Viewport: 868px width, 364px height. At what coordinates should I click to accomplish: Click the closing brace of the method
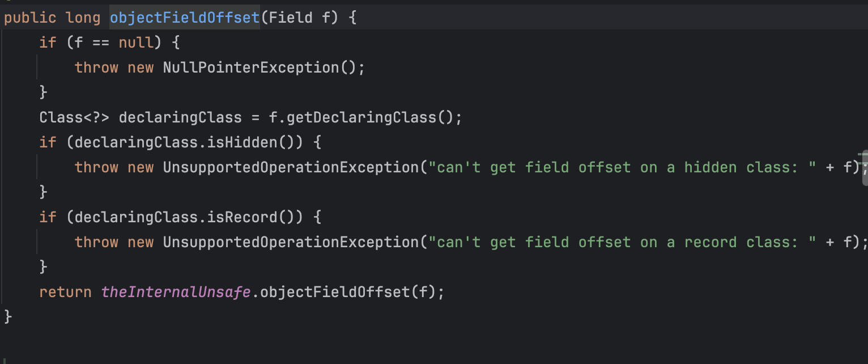click(x=8, y=317)
